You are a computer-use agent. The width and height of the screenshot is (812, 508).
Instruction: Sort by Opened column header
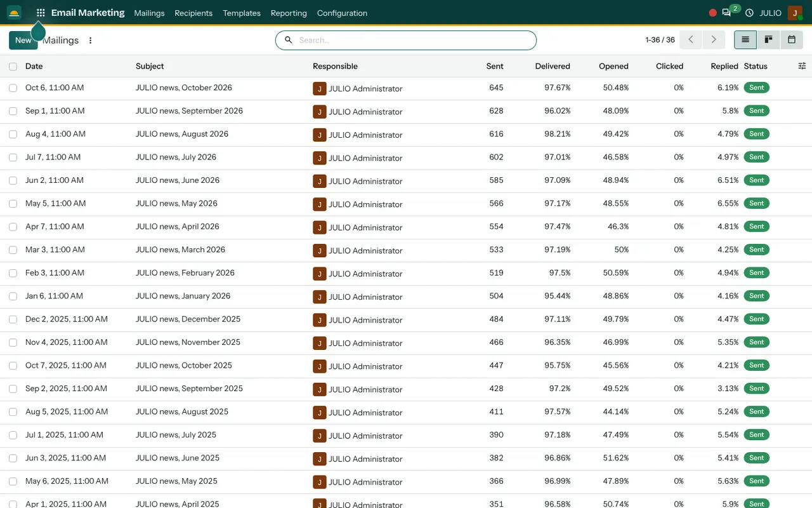613,66
